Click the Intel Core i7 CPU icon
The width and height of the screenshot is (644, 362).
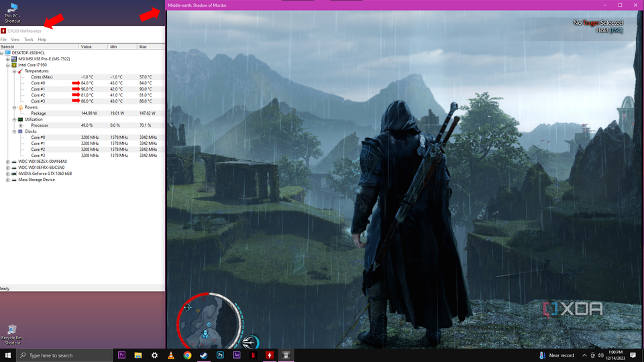[14, 65]
